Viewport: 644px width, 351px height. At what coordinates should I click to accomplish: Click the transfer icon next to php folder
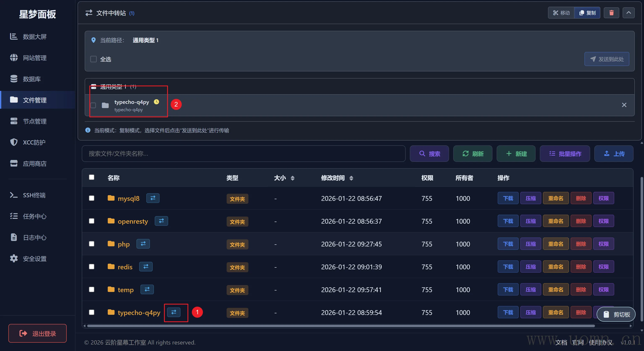click(143, 244)
